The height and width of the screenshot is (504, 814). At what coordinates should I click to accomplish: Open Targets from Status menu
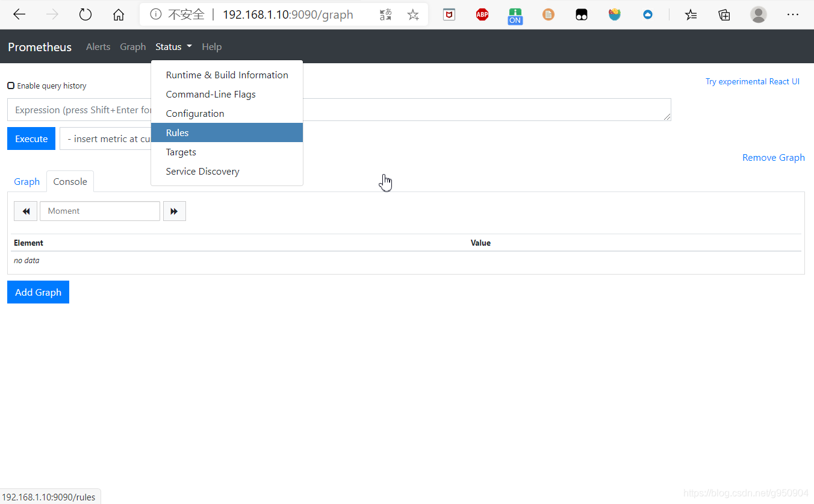227,152
